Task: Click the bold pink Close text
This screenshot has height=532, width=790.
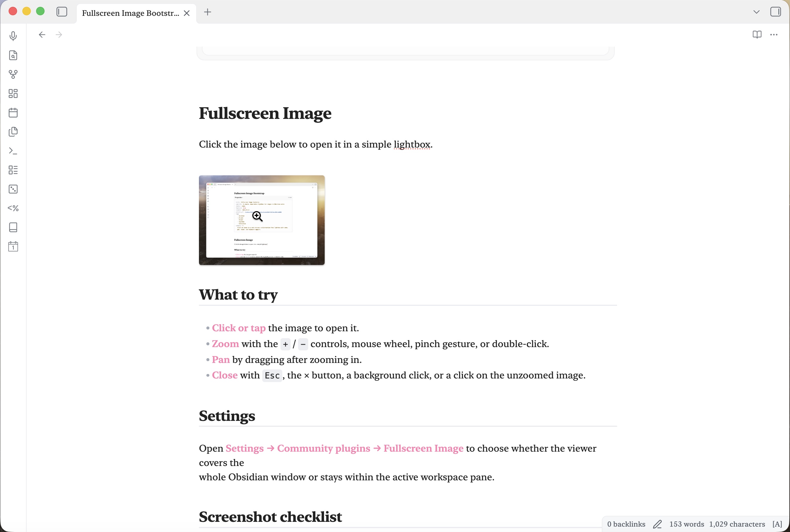Action: [x=225, y=375]
